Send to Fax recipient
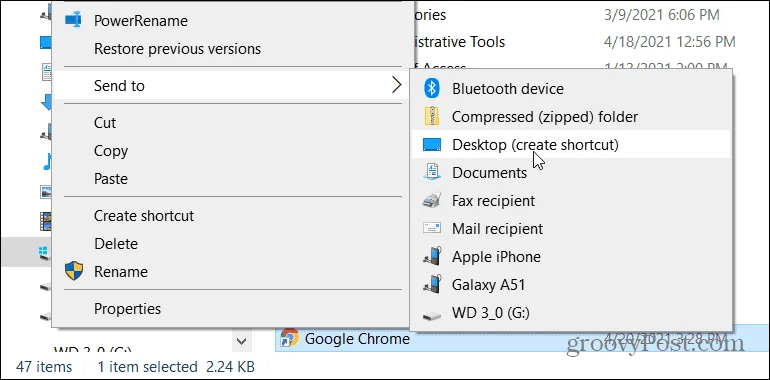 point(494,201)
